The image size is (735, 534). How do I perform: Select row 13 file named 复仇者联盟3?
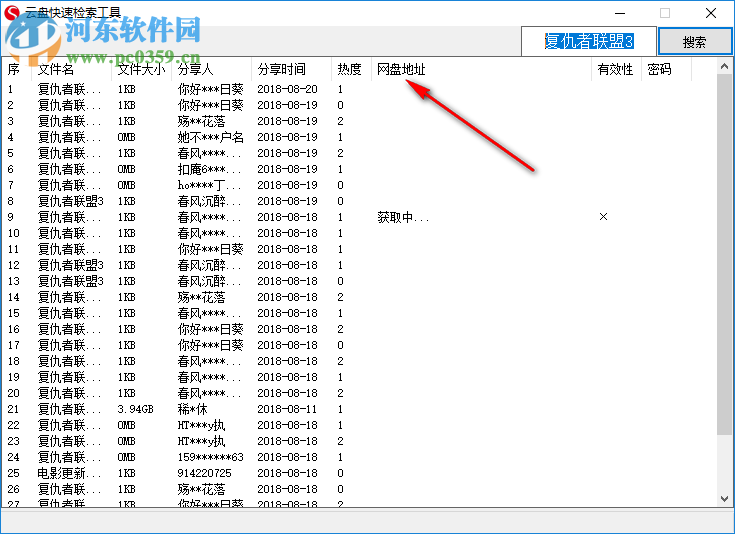coord(70,281)
